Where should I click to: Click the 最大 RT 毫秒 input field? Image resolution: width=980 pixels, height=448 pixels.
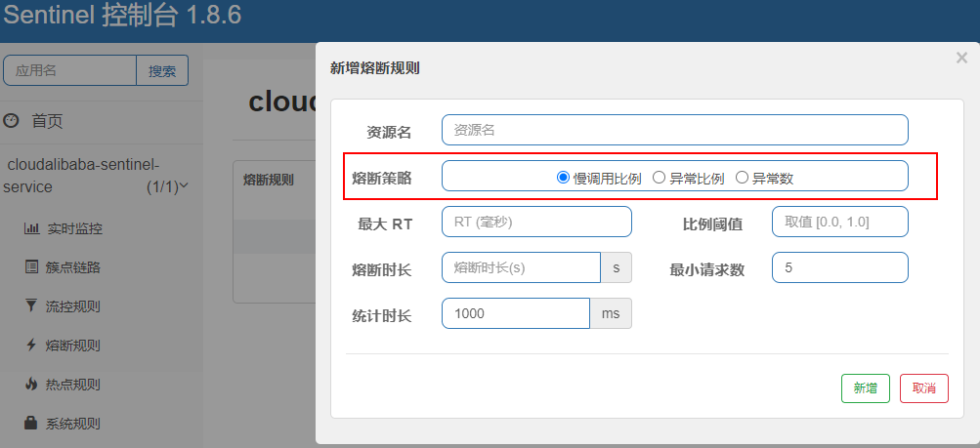point(536,222)
